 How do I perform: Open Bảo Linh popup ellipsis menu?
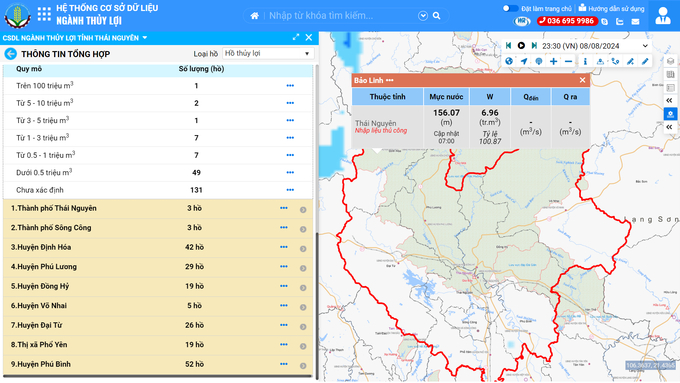point(389,80)
